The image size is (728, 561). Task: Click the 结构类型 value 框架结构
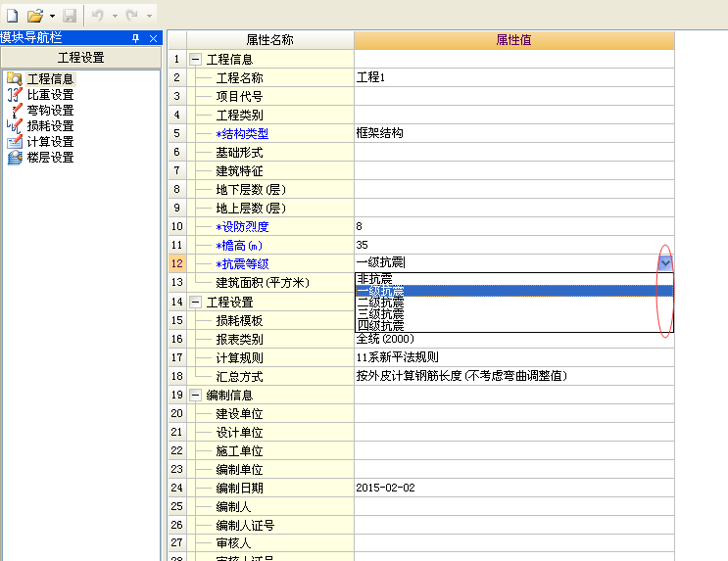[x=514, y=133]
